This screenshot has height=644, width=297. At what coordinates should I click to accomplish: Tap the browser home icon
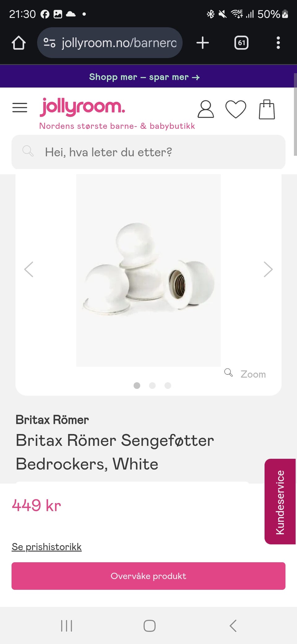19,43
